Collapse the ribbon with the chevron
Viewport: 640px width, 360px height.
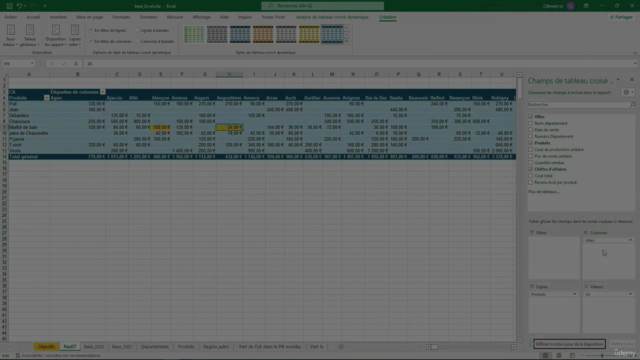tap(635, 53)
